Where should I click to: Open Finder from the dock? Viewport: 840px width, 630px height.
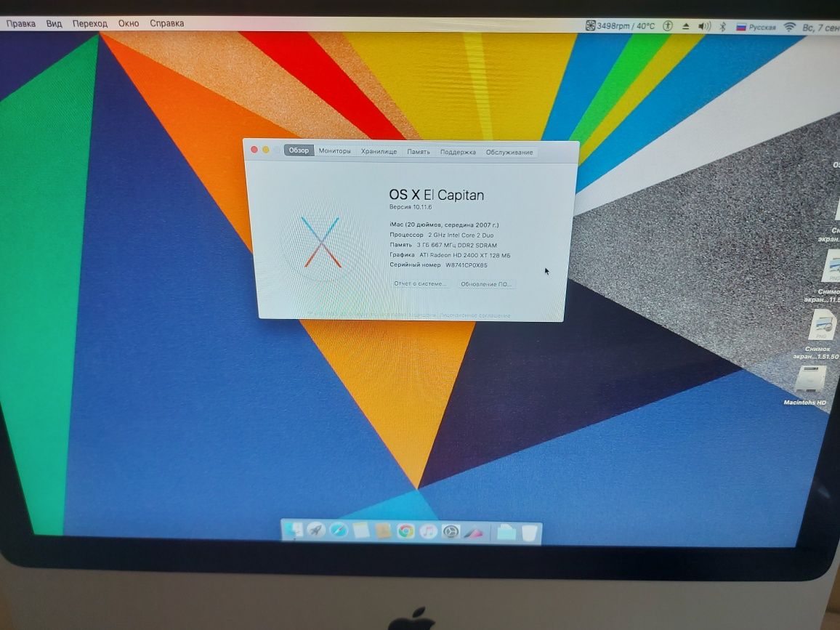point(293,530)
